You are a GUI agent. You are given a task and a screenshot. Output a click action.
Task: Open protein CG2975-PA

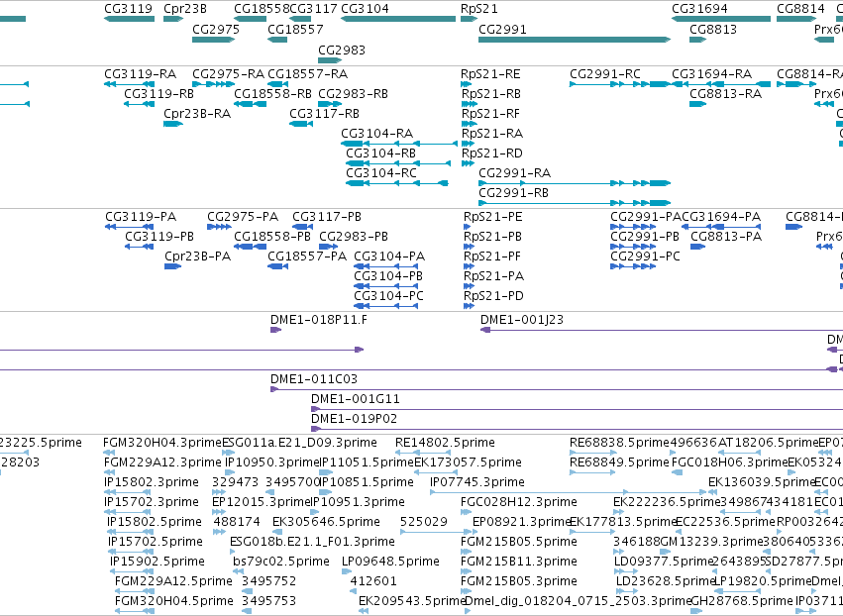coord(243,217)
